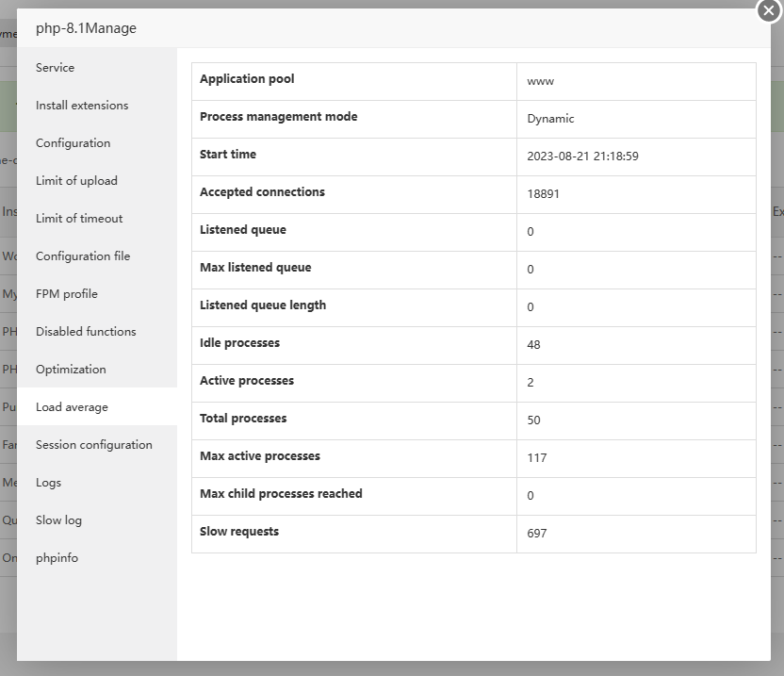Screen dimensions: 784x676
Task: Open the Configuration tab
Action: point(73,143)
